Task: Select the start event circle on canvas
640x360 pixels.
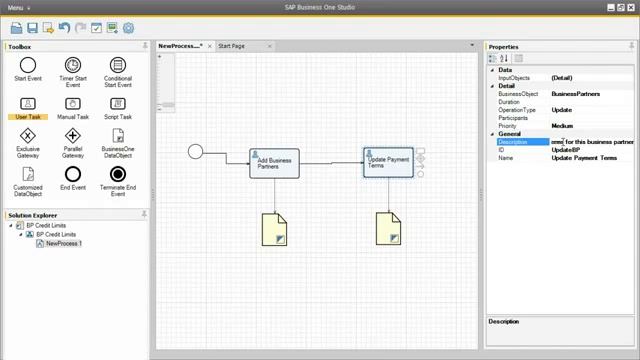Action: [x=196, y=151]
